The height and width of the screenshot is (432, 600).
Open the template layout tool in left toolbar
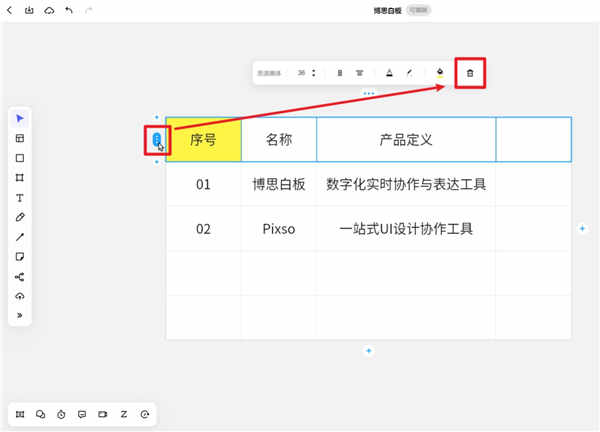point(20,138)
